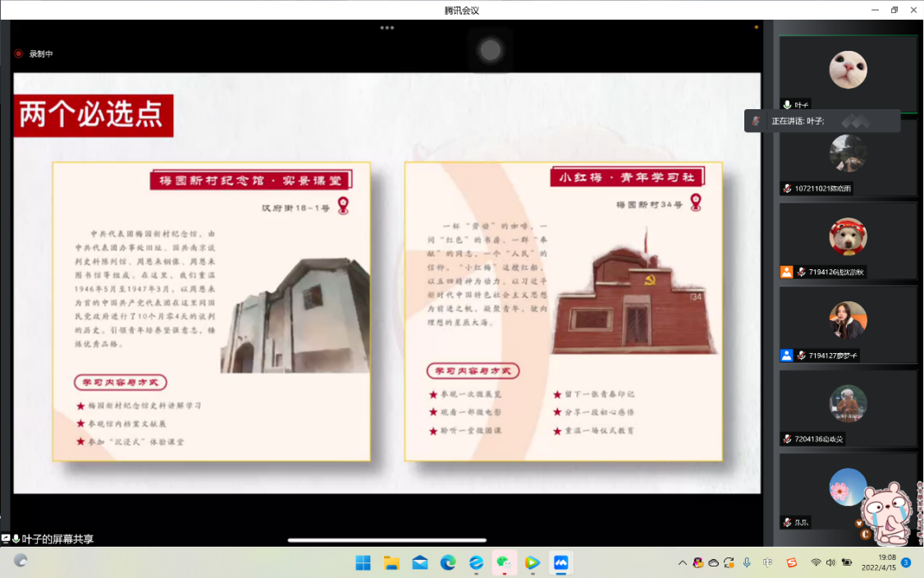
Task: Click the Sogou input method tray icon
Action: point(792,562)
